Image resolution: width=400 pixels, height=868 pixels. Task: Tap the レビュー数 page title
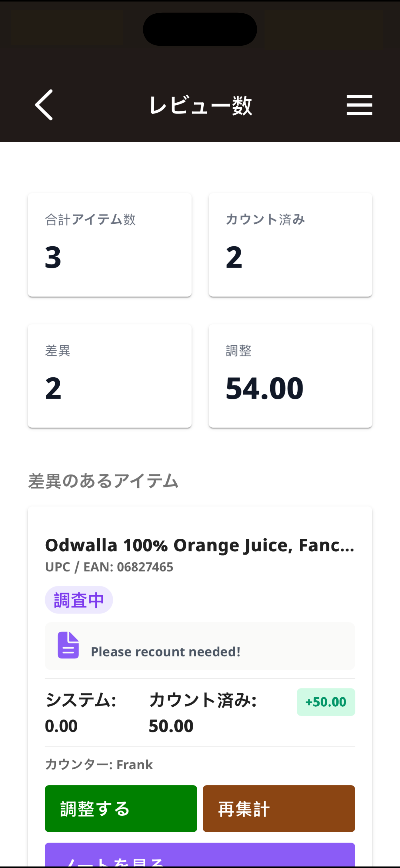click(200, 105)
